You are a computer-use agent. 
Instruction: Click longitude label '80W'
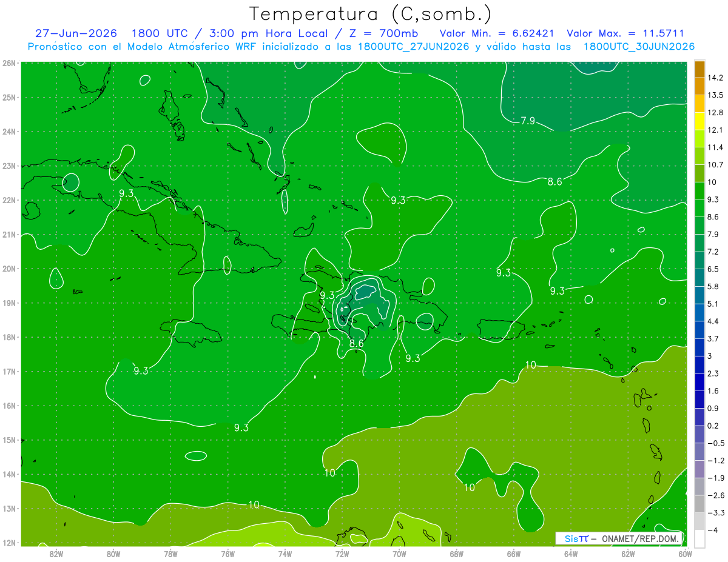pos(113,554)
